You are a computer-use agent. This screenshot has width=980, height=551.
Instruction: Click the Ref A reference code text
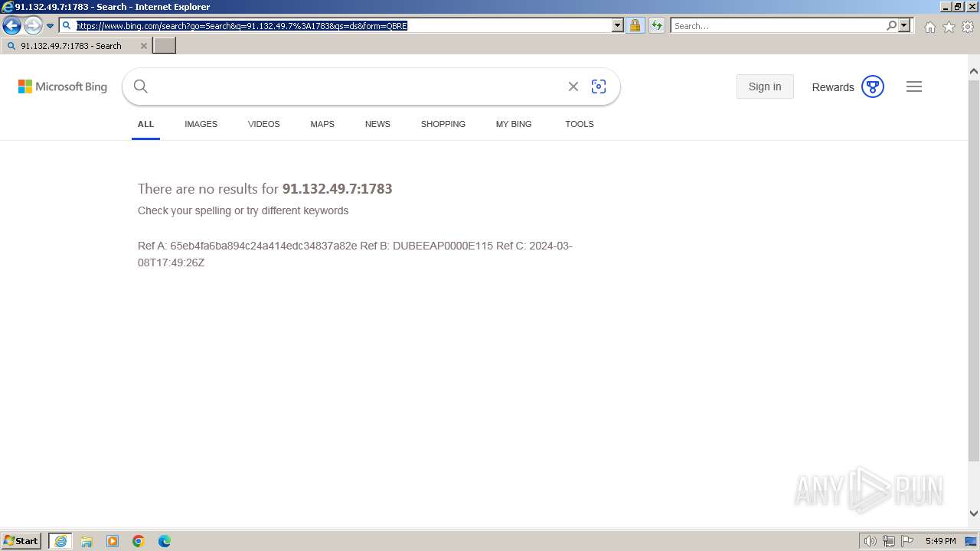coord(247,246)
